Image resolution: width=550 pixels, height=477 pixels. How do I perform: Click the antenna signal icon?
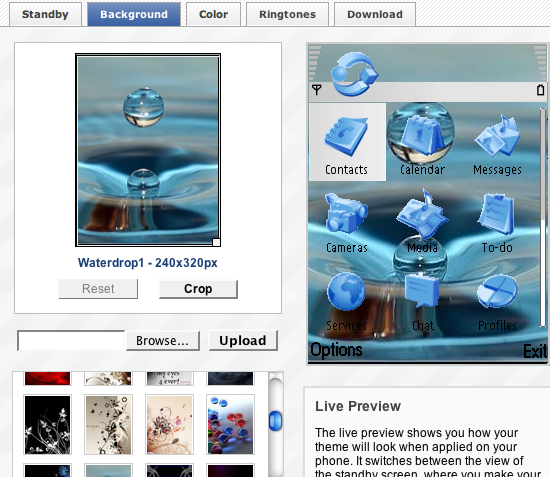click(316, 90)
